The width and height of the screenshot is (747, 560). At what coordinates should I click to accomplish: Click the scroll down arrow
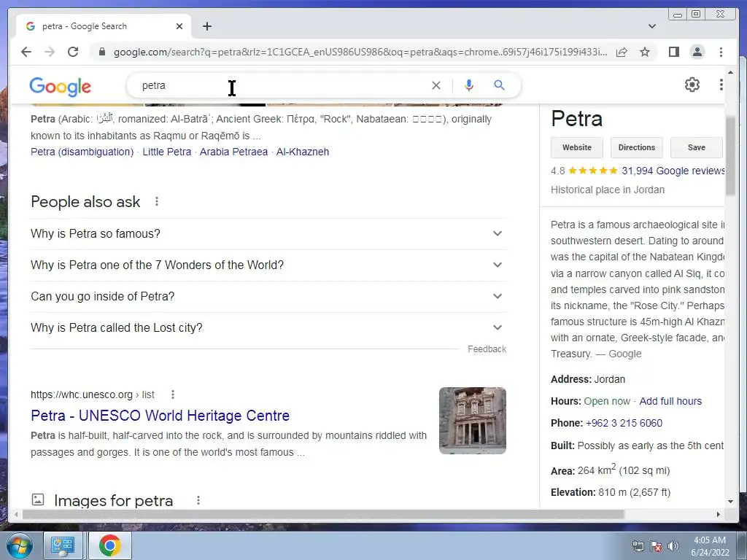pyautogui.click(x=730, y=502)
